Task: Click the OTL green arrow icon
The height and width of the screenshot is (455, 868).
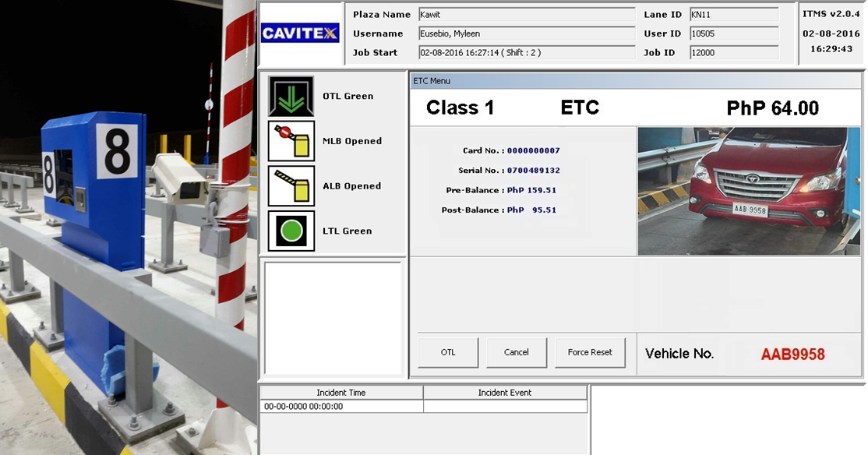Action: 291,97
